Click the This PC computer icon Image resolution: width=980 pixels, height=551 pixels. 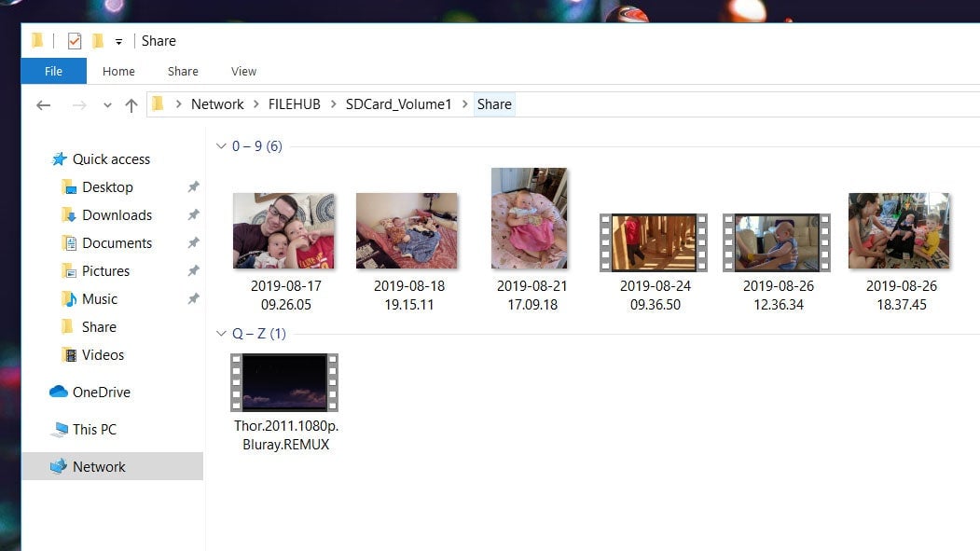click(x=60, y=429)
